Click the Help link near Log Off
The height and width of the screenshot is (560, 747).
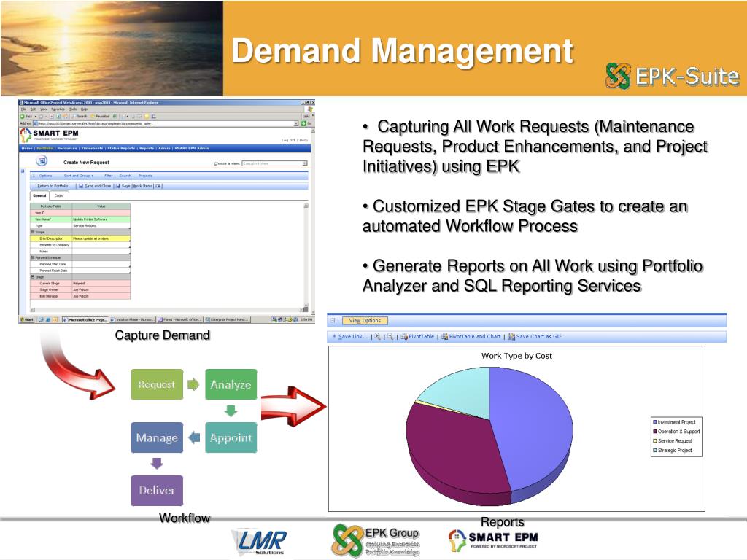point(303,140)
